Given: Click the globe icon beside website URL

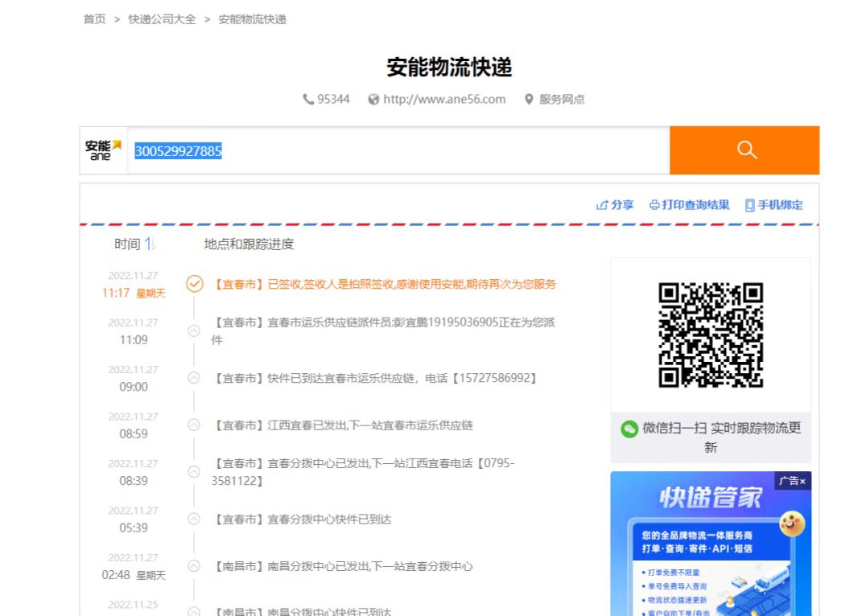Looking at the screenshot, I should click(373, 100).
